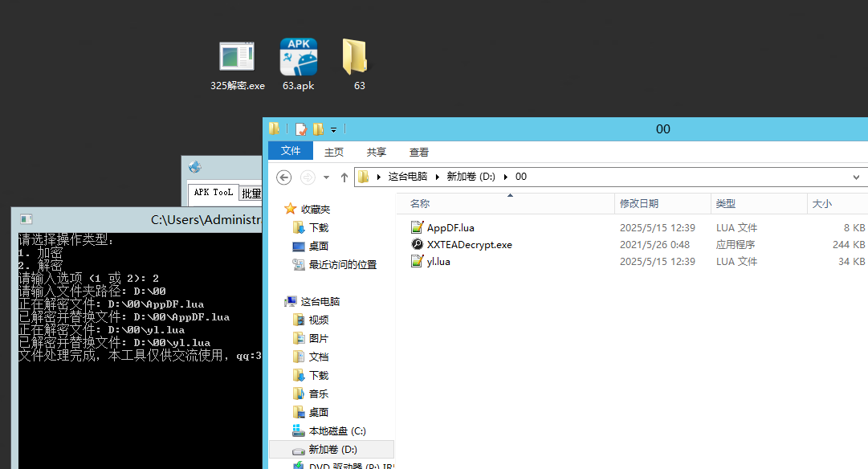Click the back navigation arrow button

pyautogui.click(x=283, y=176)
